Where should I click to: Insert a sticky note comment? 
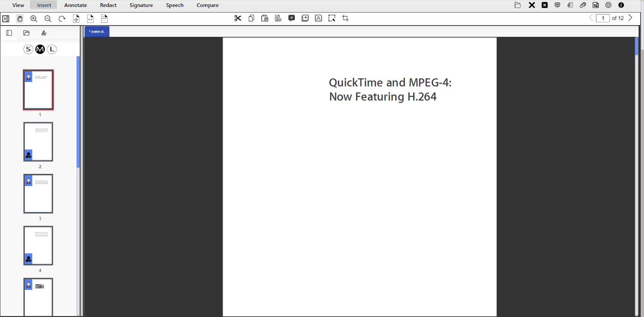pos(292,18)
